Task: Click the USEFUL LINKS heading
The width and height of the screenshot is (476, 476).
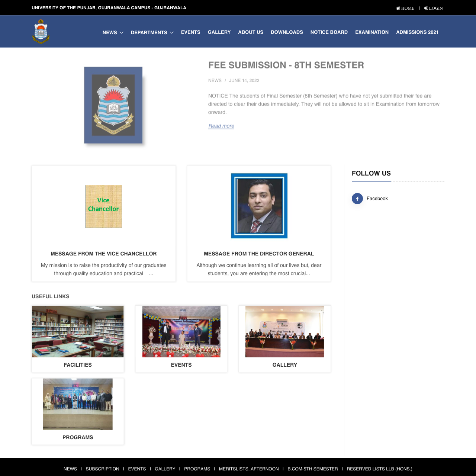Action: click(x=51, y=296)
